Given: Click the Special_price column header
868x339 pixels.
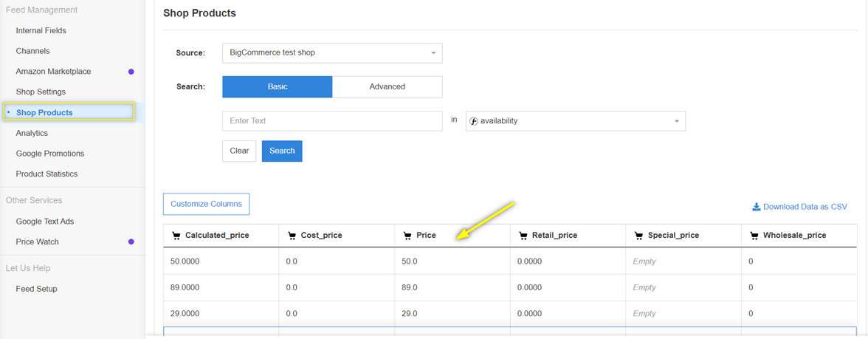Looking at the screenshot, I should pos(683,236).
